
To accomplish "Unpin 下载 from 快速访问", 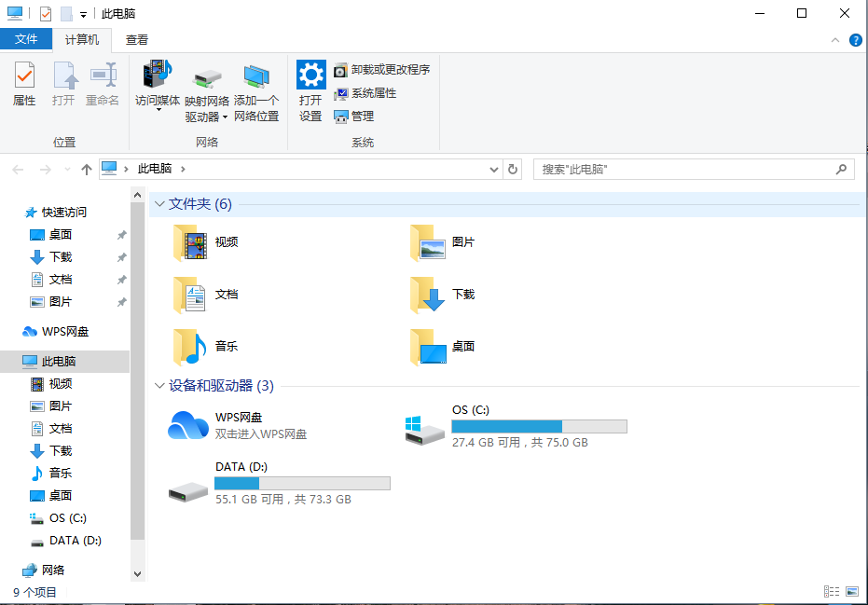I will click(121, 256).
